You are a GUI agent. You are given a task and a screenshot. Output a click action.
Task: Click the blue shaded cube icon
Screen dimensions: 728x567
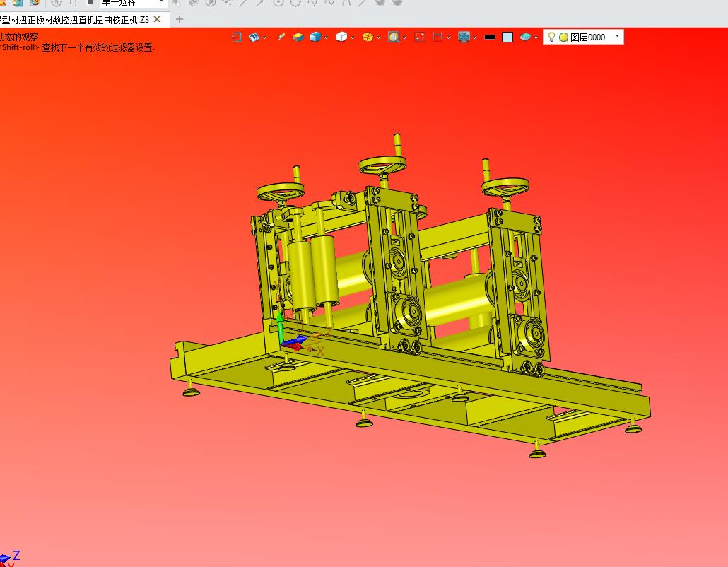click(315, 37)
